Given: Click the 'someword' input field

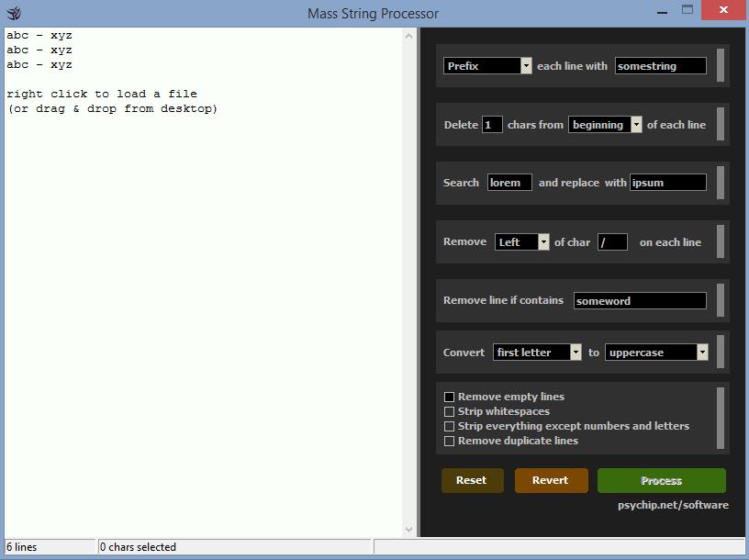Looking at the screenshot, I should (640, 300).
